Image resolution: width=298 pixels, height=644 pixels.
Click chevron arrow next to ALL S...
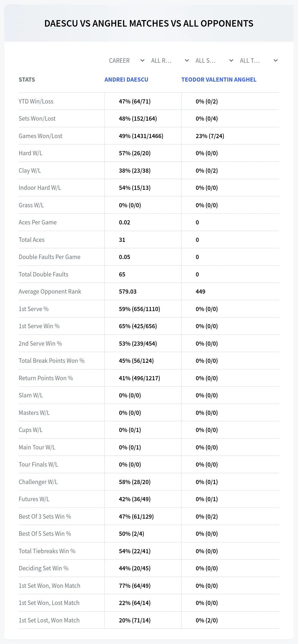coord(231,61)
